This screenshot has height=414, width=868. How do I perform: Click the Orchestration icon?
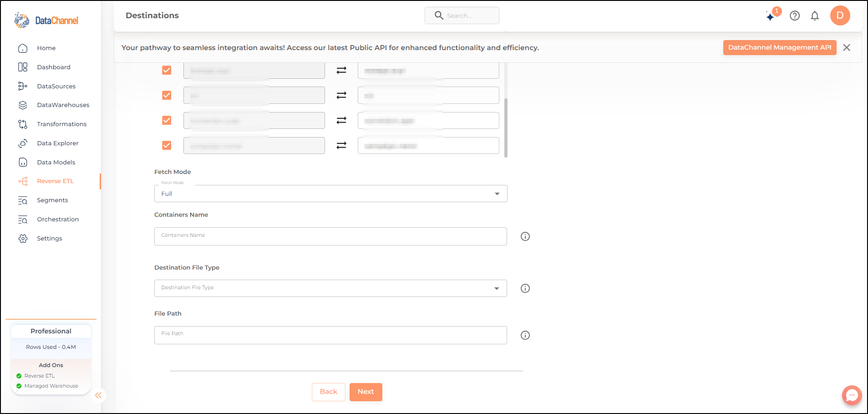(x=23, y=220)
